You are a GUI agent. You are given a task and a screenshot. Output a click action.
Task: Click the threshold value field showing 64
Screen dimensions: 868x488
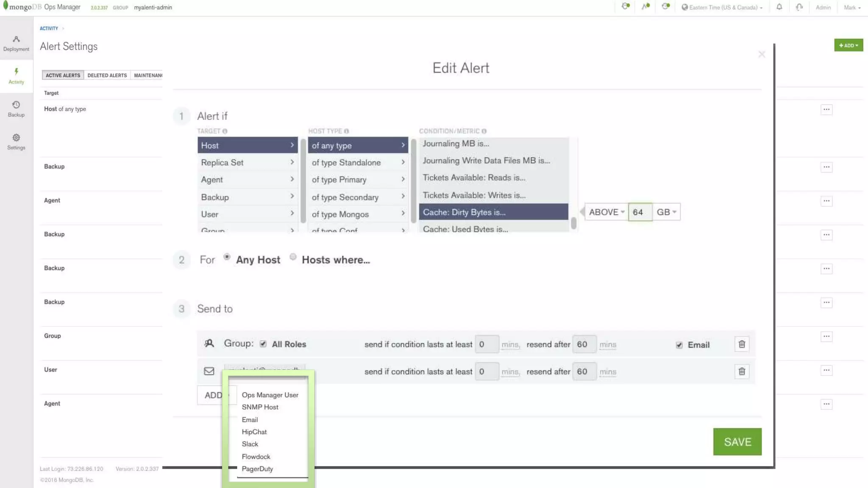click(x=640, y=212)
